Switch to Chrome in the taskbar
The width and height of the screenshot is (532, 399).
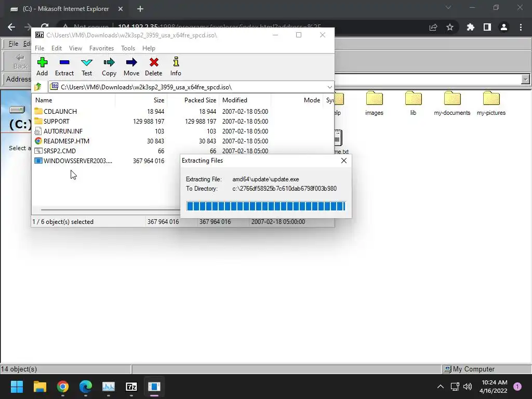pos(62,387)
